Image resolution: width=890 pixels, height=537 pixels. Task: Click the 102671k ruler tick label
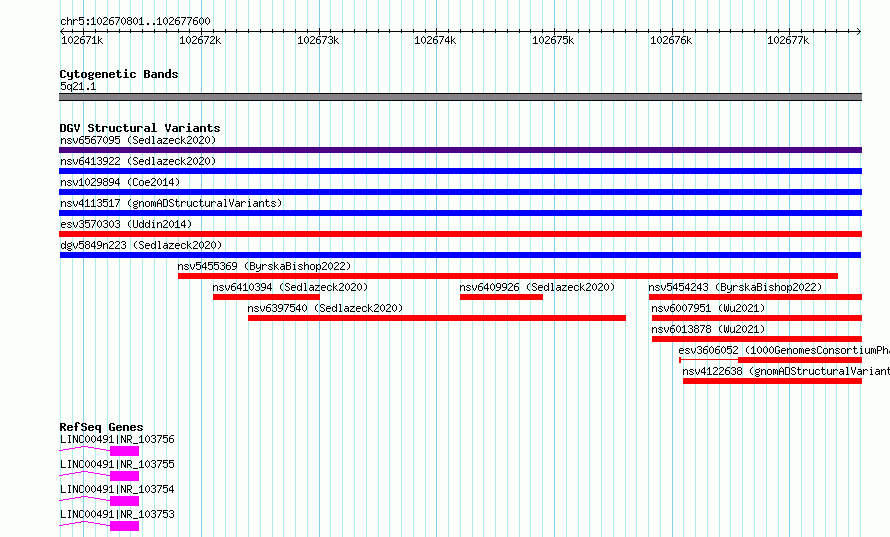point(82,40)
